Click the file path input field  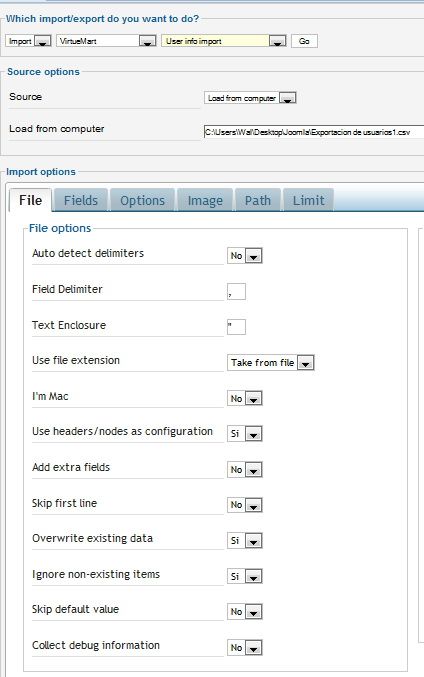314,132
